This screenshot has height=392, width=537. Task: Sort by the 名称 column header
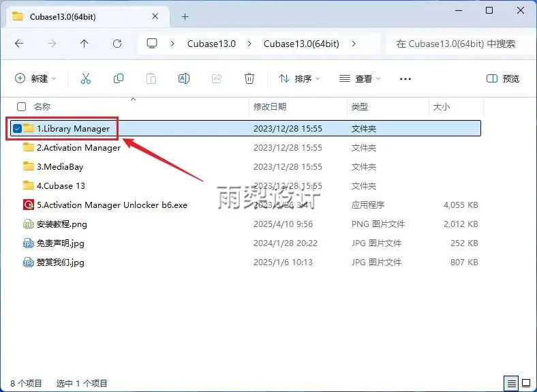coord(42,106)
